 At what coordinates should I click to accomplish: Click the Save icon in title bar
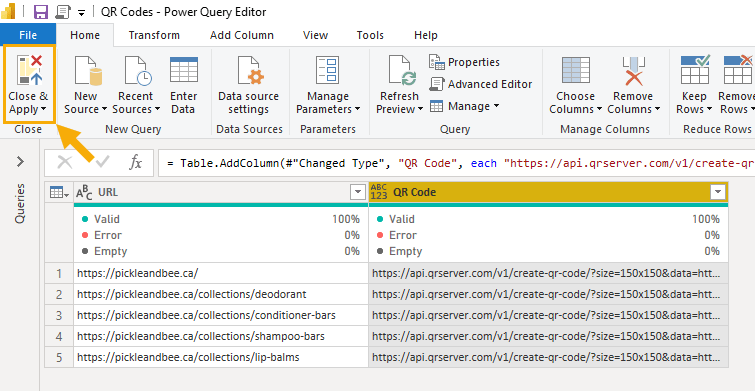(41, 12)
